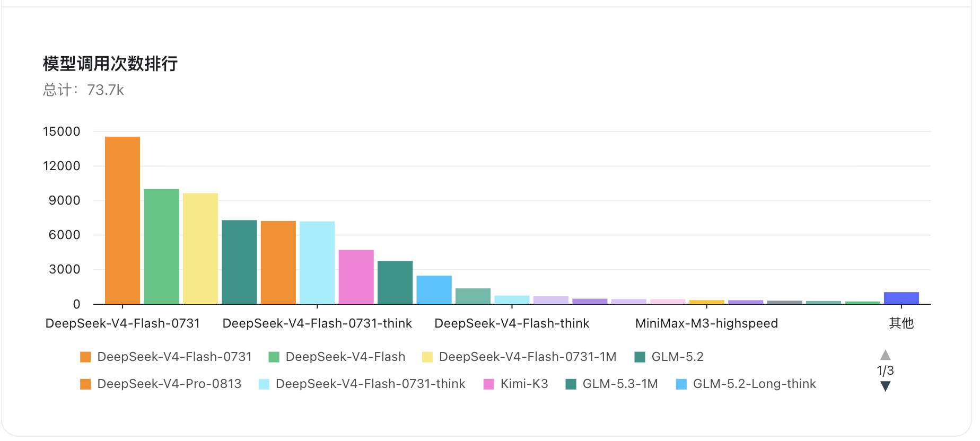Click the yellow DeepSeek-V4-Flash-0731-1M bar
The width and height of the screenshot is (980, 441).
(200, 249)
